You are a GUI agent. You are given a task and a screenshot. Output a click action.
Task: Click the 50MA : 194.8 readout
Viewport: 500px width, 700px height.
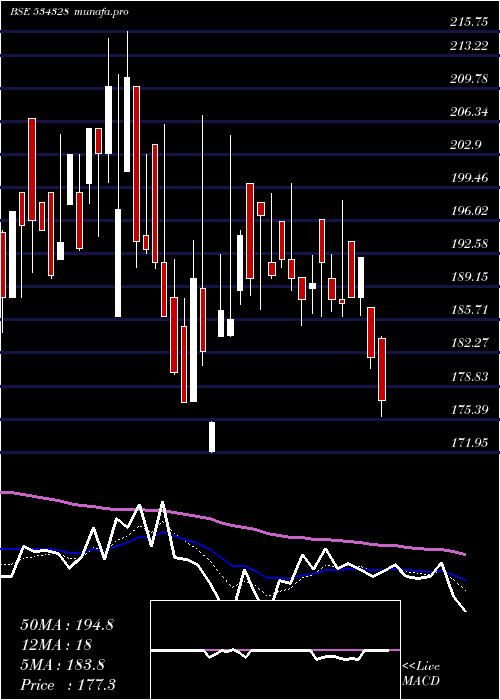[x=67, y=625]
